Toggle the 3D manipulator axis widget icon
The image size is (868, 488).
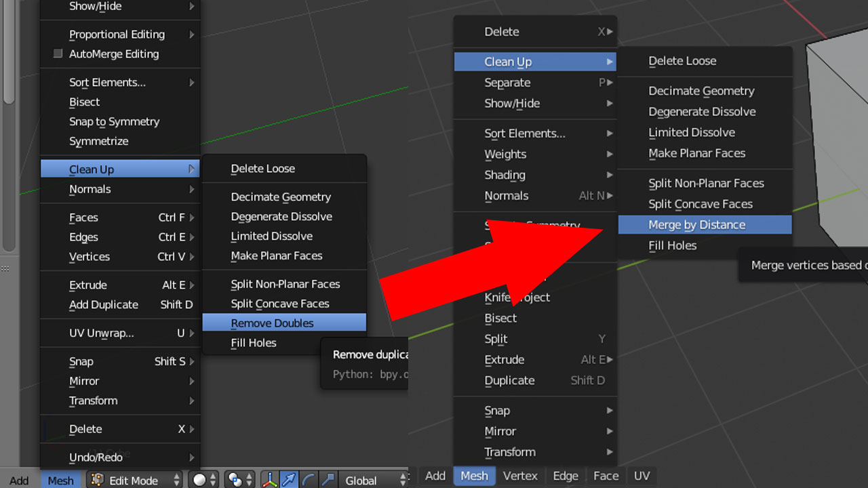[x=269, y=479]
